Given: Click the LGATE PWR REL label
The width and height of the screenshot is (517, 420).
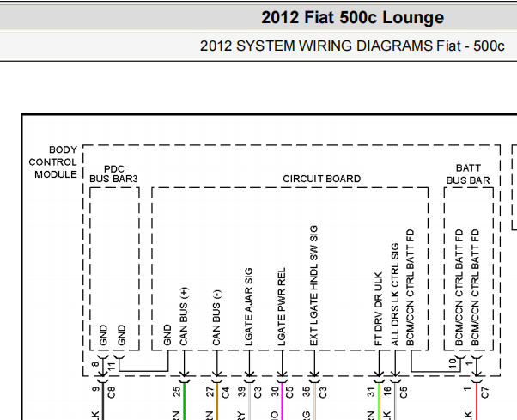Looking at the screenshot, I should [x=281, y=307].
